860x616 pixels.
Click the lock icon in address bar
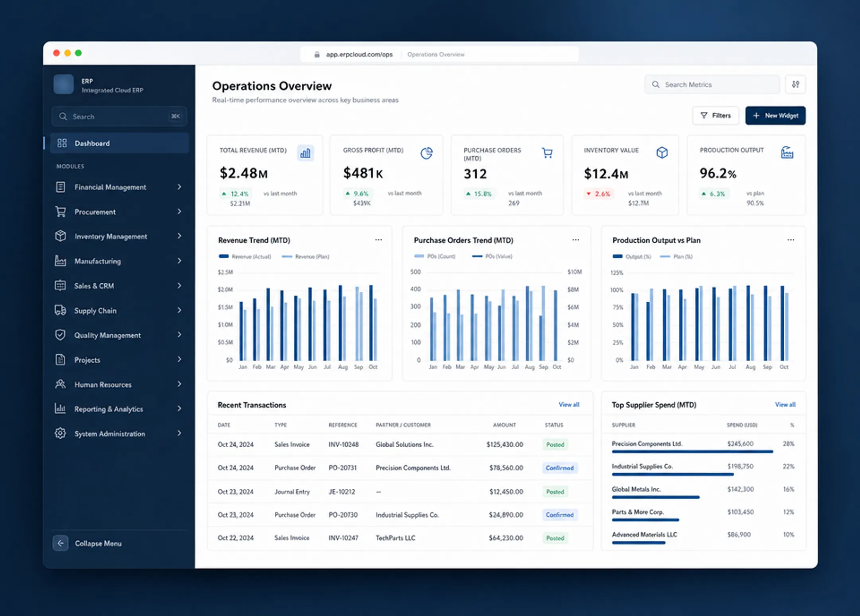pyautogui.click(x=317, y=55)
